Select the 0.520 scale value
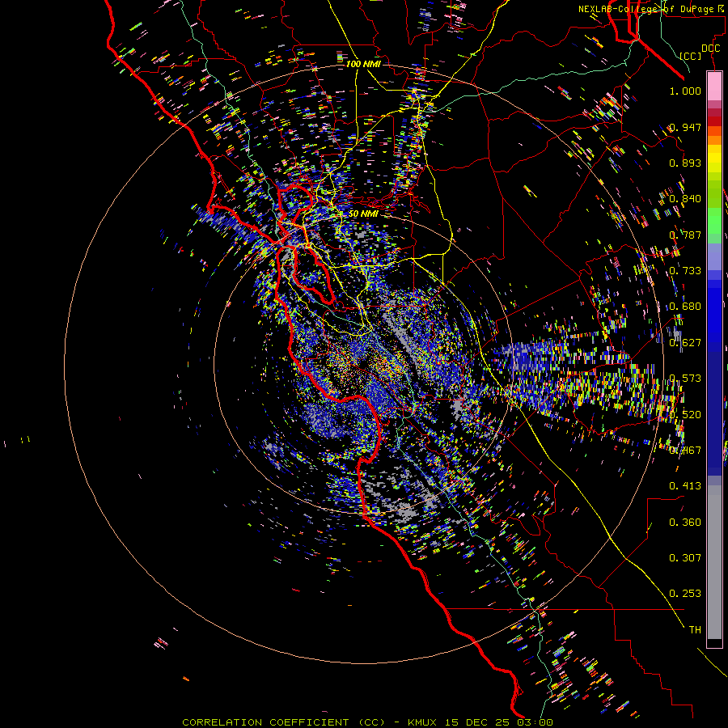The width and height of the screenshot is (728, 728). (685, 415)
